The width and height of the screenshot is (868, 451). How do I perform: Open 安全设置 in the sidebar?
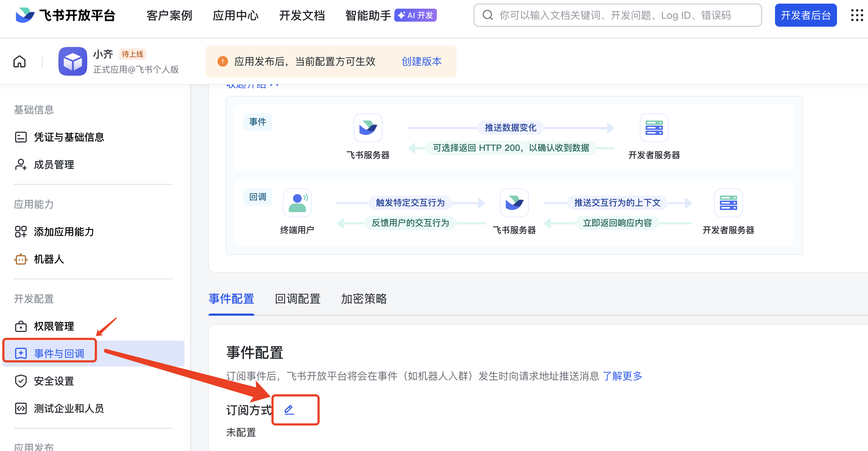tap(54, 381)
